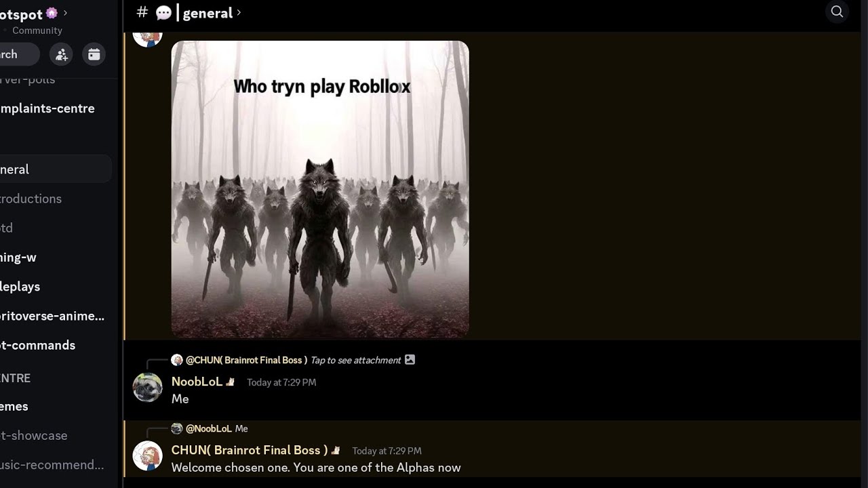Open the server events calendar icon
Viewport: 868px width, 488px height.
pos(94,55)
